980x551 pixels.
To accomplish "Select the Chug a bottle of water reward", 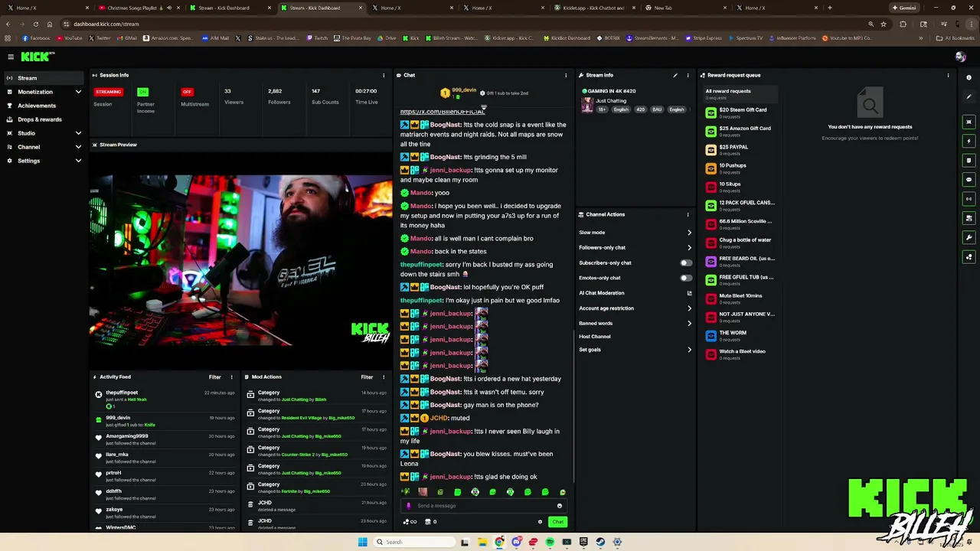I will point(739,243).
